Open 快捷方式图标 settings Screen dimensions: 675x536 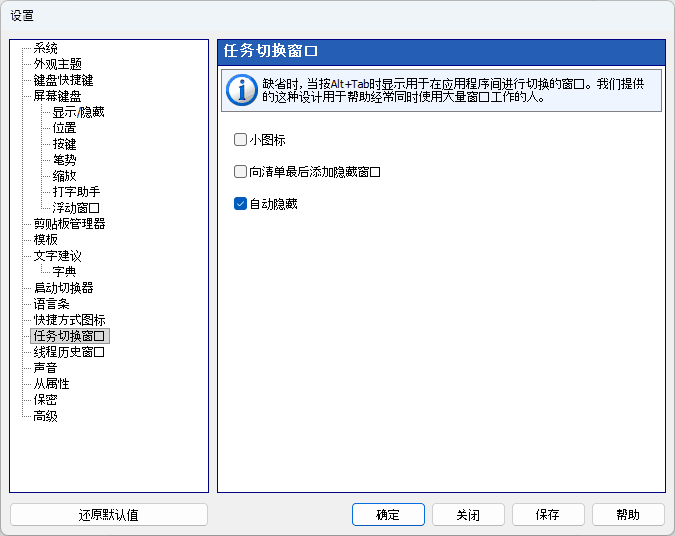tap(69, 320)
